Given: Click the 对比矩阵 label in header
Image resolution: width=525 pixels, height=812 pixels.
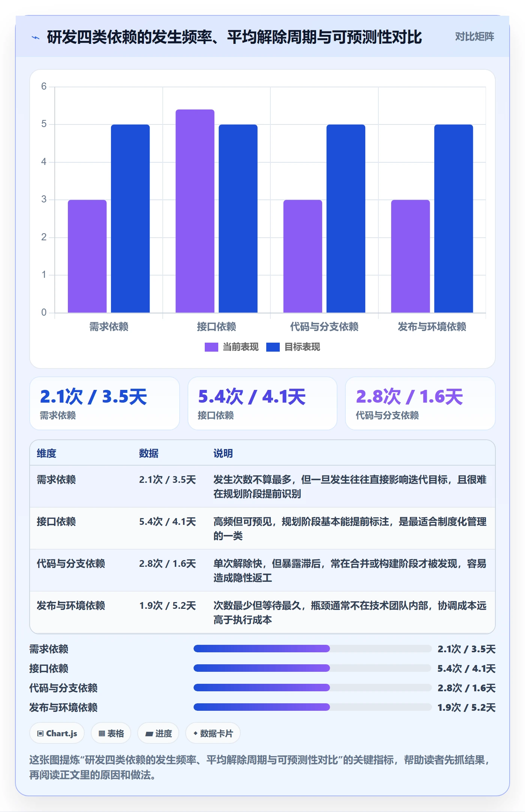Looking at the screenshot, I should (x=474, y=37).
